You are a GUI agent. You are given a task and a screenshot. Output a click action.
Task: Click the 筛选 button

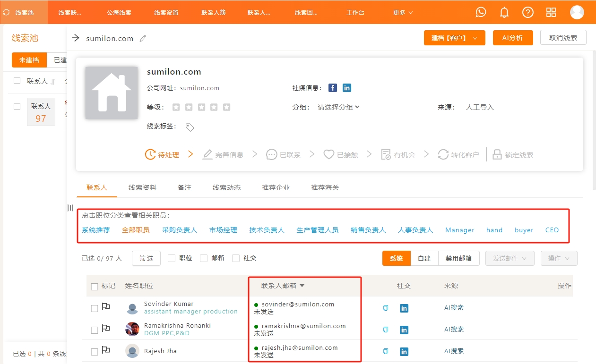(x=146, y=258)
